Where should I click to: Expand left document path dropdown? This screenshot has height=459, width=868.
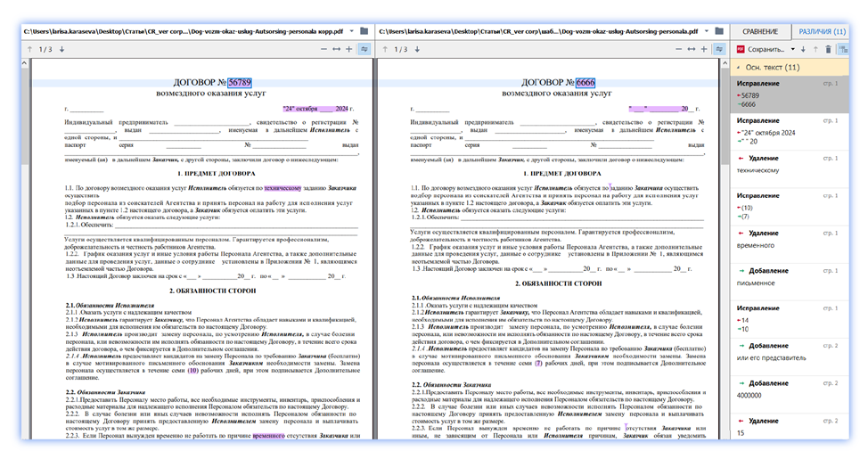[351, 31]
